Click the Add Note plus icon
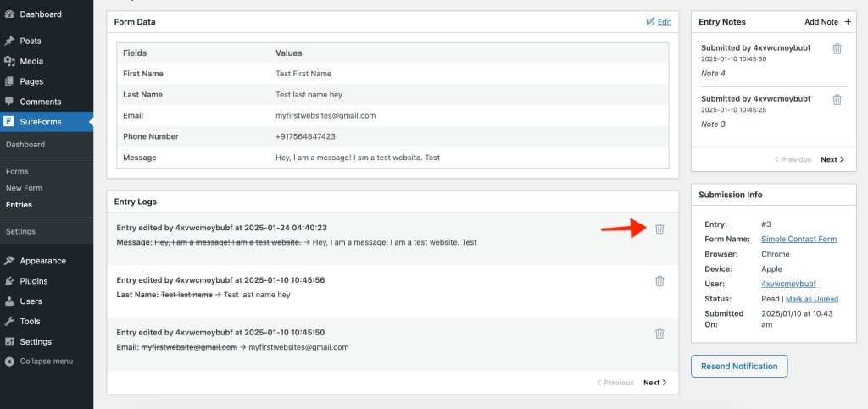This screenshot has height=409, width=868. point(847,22)
